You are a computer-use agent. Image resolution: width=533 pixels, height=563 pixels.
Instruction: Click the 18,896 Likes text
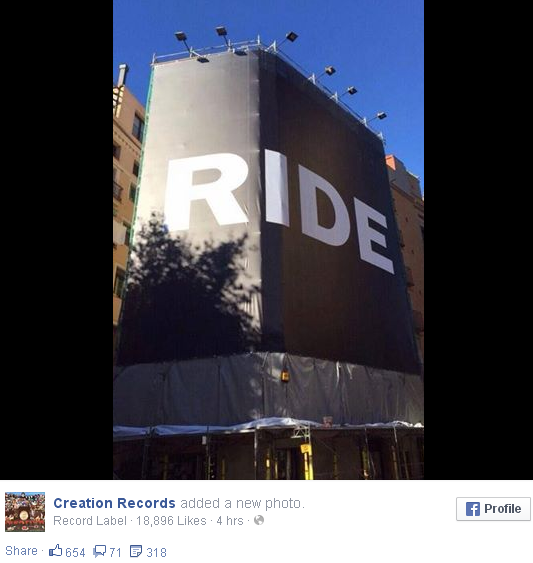pos(171,520)
